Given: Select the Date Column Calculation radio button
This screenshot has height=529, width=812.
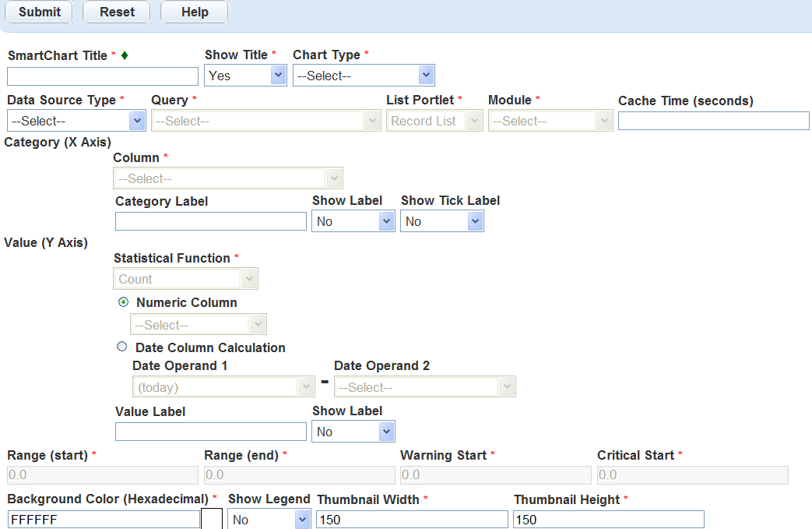Looking at the screenshot, I should coord(121,347).
